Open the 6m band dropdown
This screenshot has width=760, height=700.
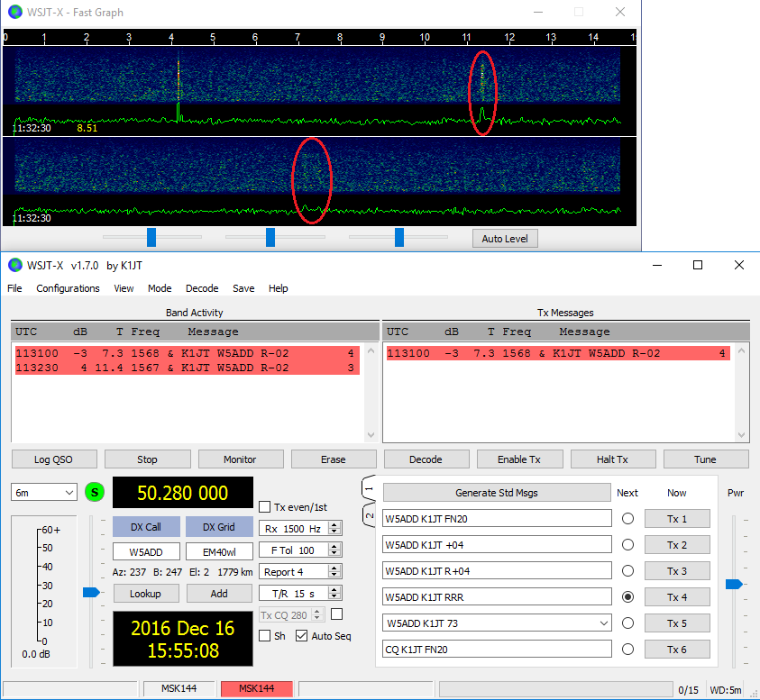click(44, 493)
